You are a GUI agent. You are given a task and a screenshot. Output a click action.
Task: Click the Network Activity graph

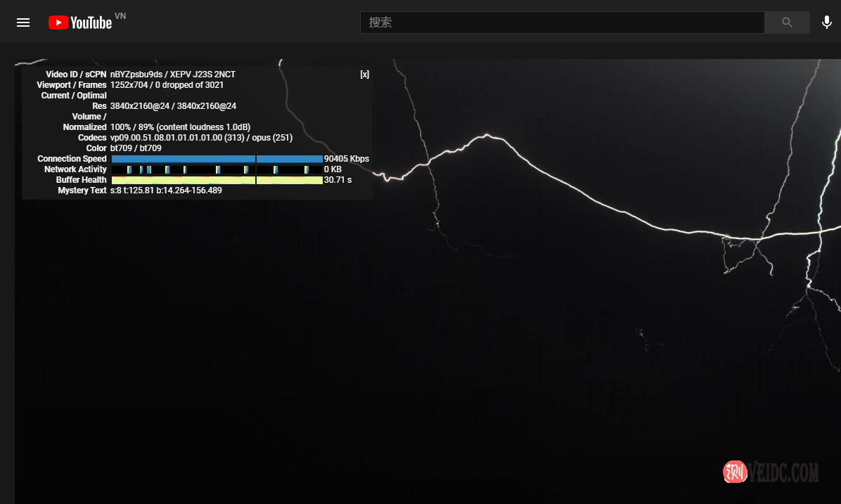point(217,169)
